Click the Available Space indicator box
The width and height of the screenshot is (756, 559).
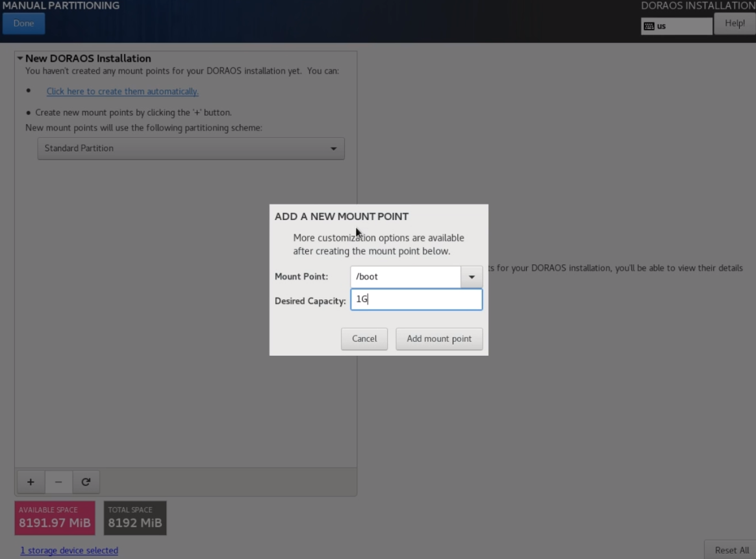pos(55,518)
